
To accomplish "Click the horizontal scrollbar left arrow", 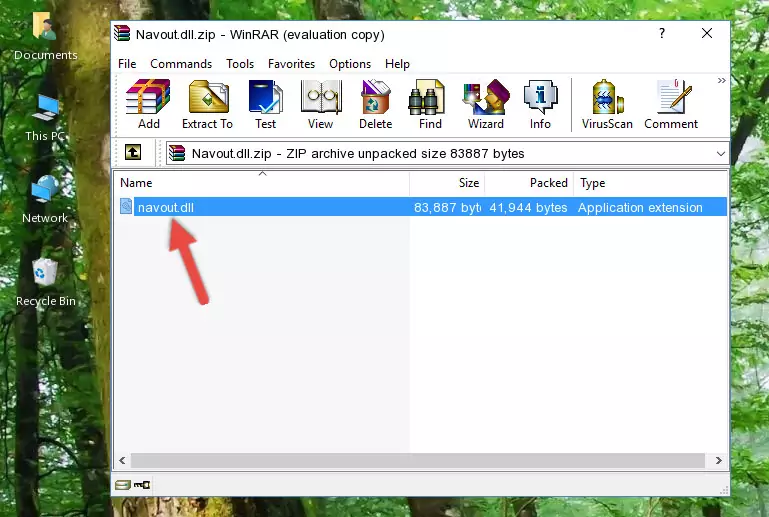I will point(123,461).
